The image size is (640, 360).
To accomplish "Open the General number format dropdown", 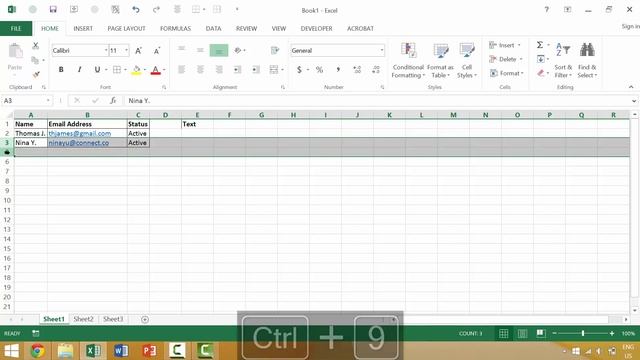I will click(382, 50).
